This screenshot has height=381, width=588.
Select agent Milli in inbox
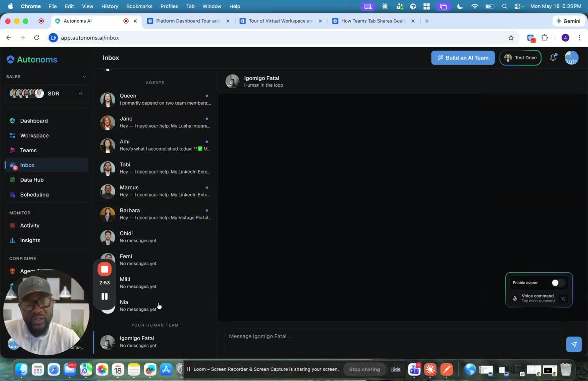(x=156, y=283)
